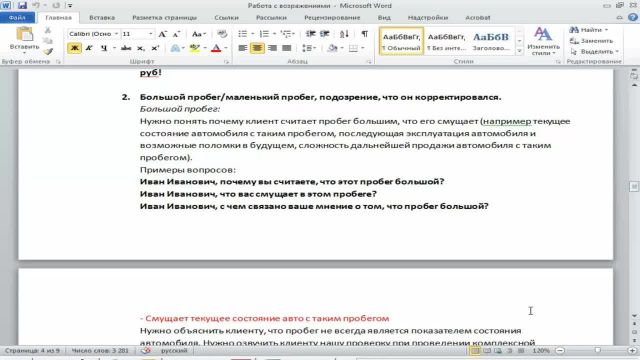Open the font size dropdown 11
The height and width of the screenshot is (360, 640).
pyautogui.click(x=151, y=34)
